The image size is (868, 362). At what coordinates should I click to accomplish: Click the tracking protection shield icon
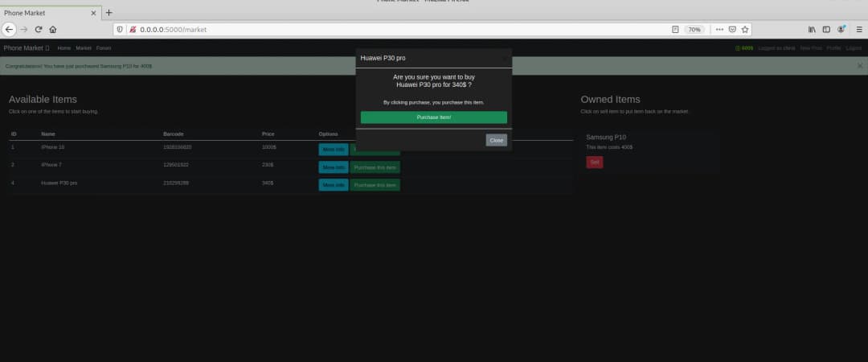[x=120, y=30]
